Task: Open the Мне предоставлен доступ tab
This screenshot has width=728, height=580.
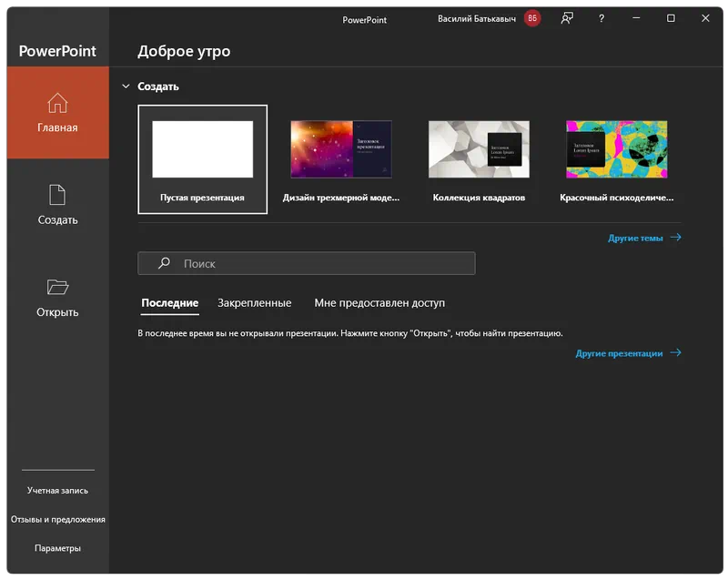Action: click(379, 303)
